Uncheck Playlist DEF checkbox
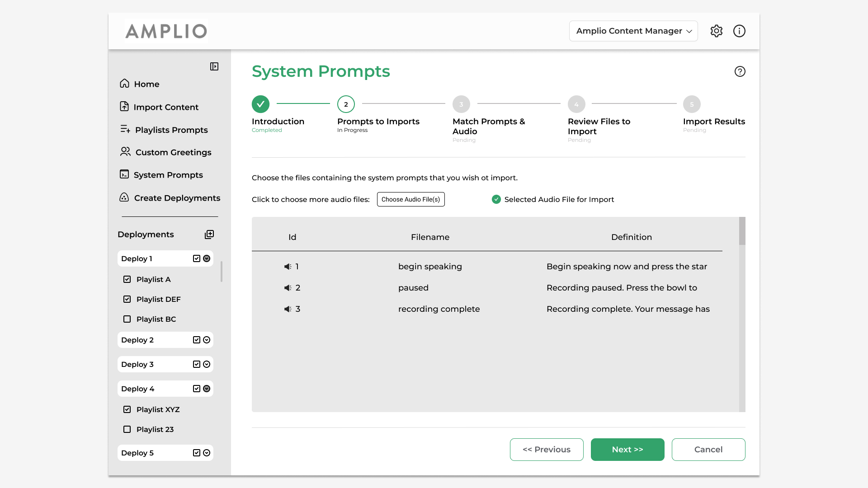This screenshot has width=868, height=488. (127, 299)
